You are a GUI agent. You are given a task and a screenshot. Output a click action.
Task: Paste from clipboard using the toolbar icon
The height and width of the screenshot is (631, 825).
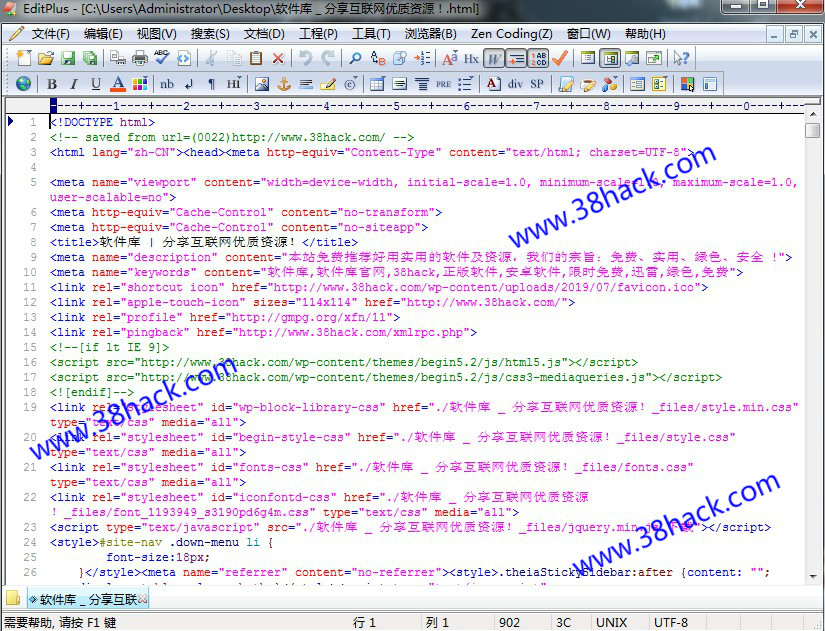256,58
